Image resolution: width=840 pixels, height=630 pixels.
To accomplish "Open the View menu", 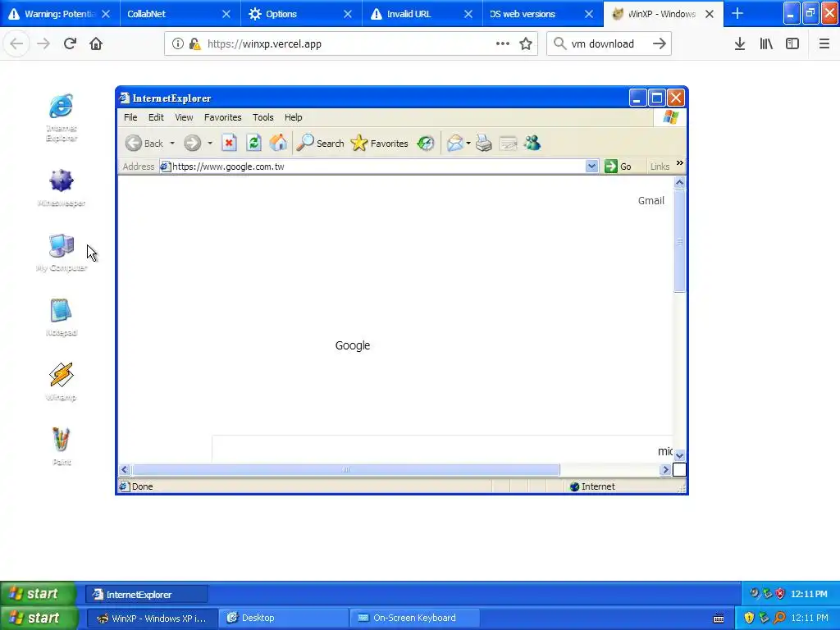I will tap(184, 117).
